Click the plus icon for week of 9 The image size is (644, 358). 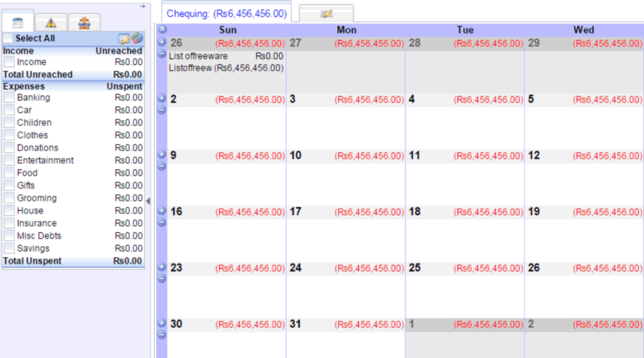pos(162,154)
